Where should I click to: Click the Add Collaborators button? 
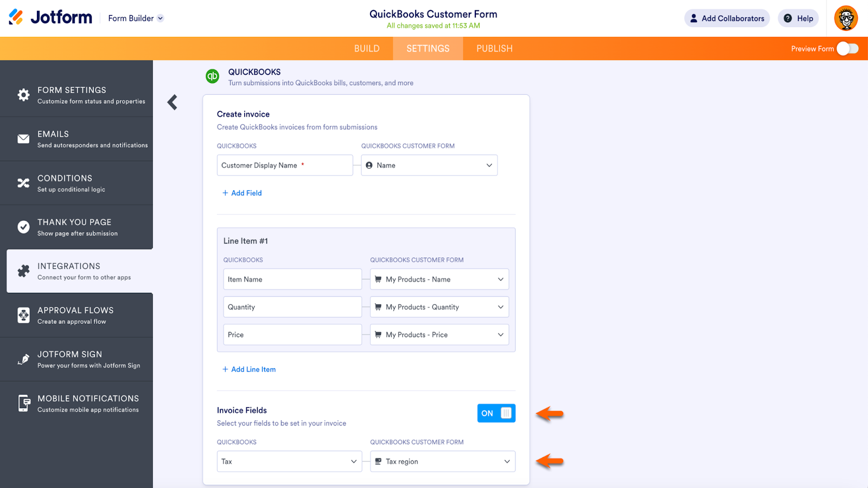726,18
